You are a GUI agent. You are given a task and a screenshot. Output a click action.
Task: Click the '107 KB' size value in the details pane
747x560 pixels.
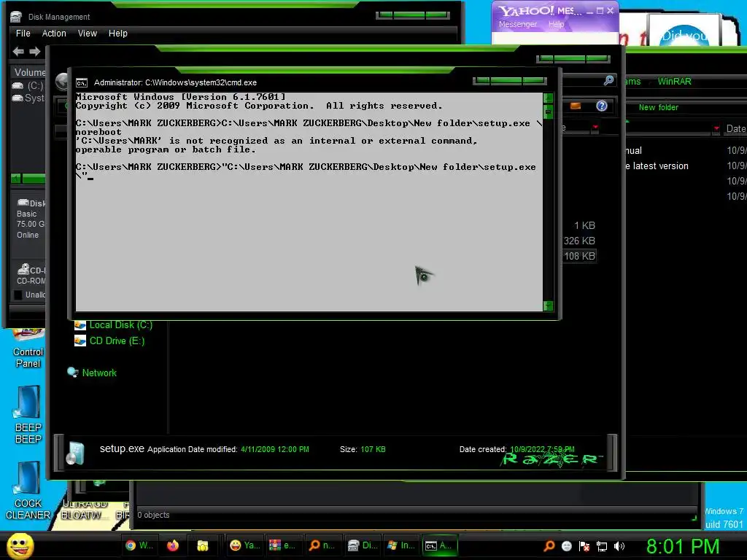[373, 449]
